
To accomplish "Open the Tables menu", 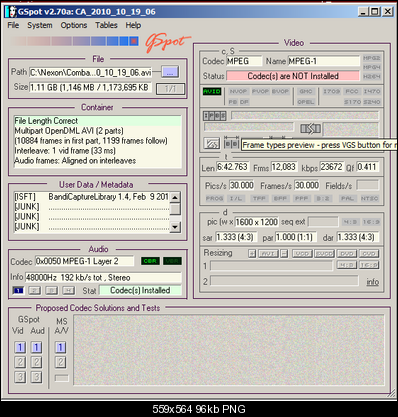I will 106,25.
